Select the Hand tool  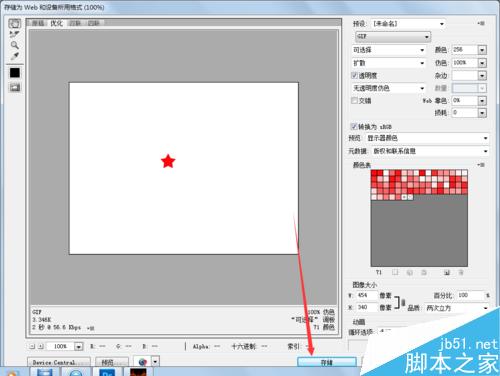(x=15, y=23)
